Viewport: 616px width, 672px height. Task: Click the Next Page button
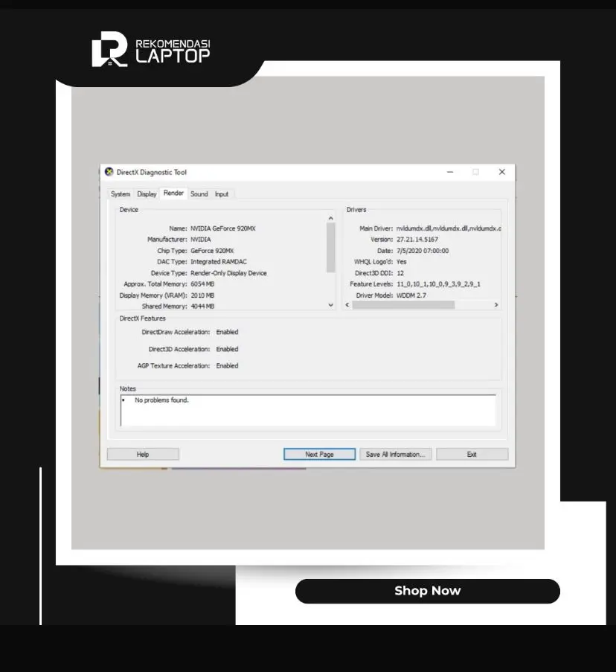coord(319,454)
